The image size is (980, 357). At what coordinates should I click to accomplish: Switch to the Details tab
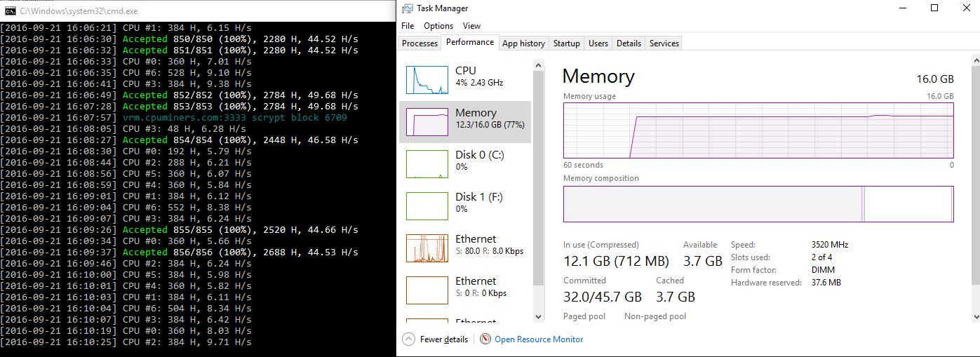pyautogui.click(x=629, y=43)
